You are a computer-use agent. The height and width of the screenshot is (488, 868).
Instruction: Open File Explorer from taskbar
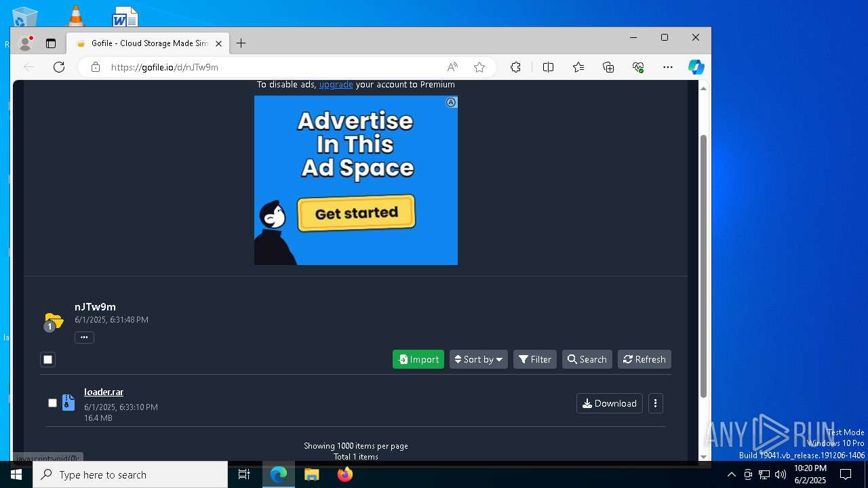point(312,474)
